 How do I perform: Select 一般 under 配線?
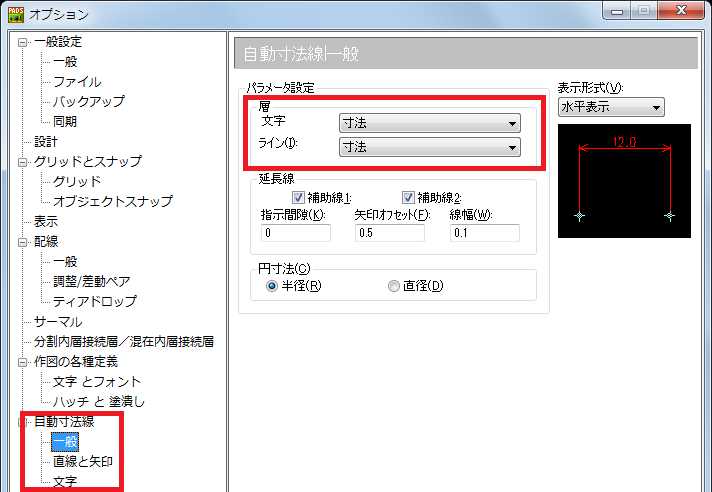(65, 261)
